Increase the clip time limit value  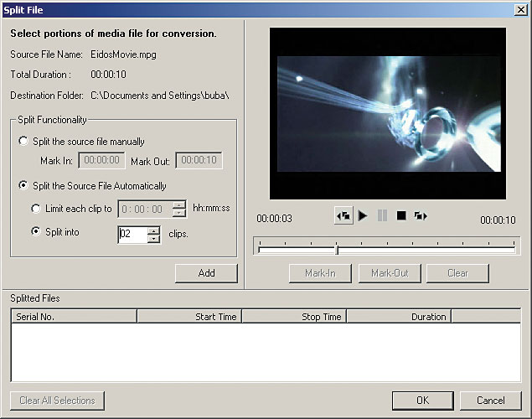pyautogui.click(x=178, y=205)
